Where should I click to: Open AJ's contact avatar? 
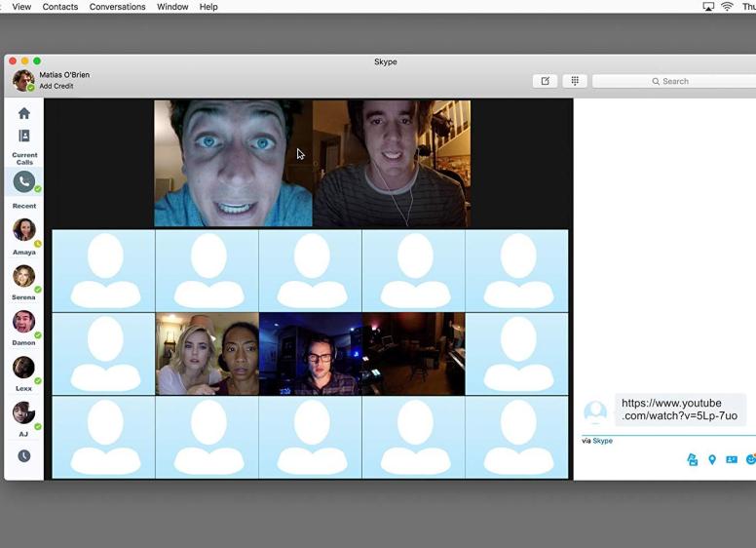pyautogui.click(x=24, y=412)
